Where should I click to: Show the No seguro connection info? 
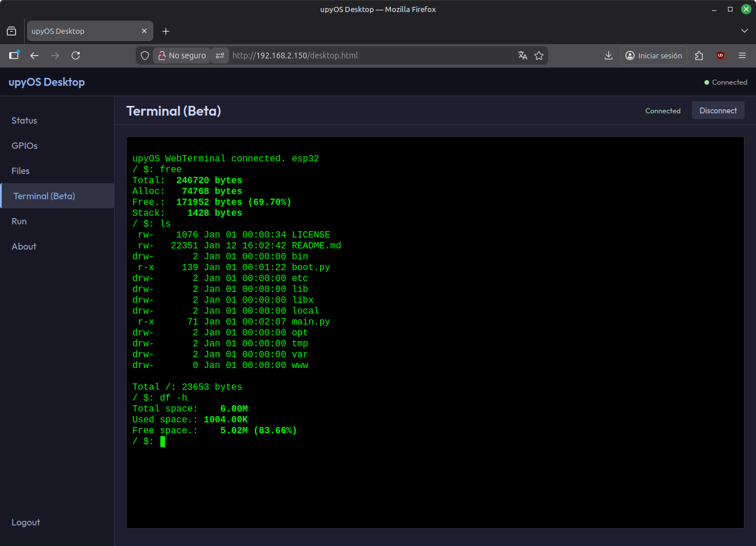point(182,56)
